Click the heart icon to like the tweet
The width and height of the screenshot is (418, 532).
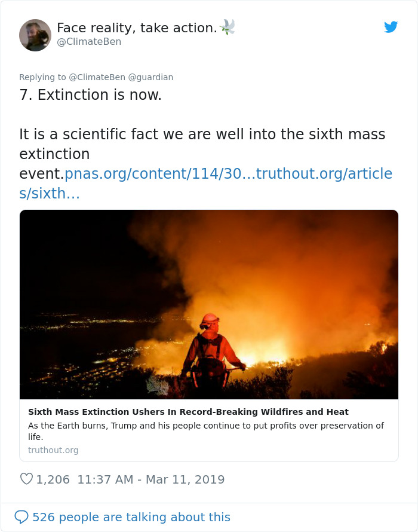pyautogui.click(x=26, y=479)
